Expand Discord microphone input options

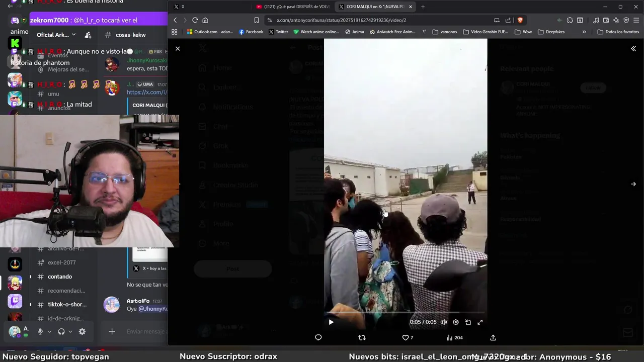[49, 331]
